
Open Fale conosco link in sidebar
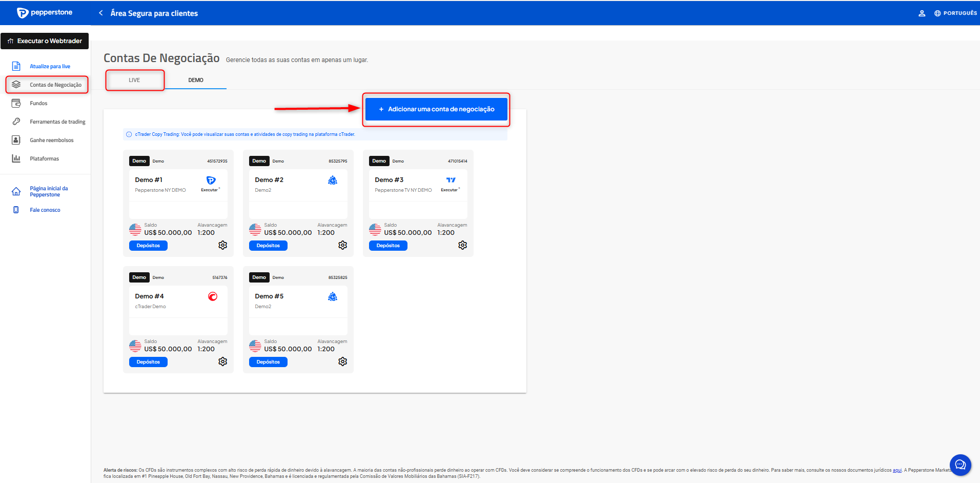point(45,210)
